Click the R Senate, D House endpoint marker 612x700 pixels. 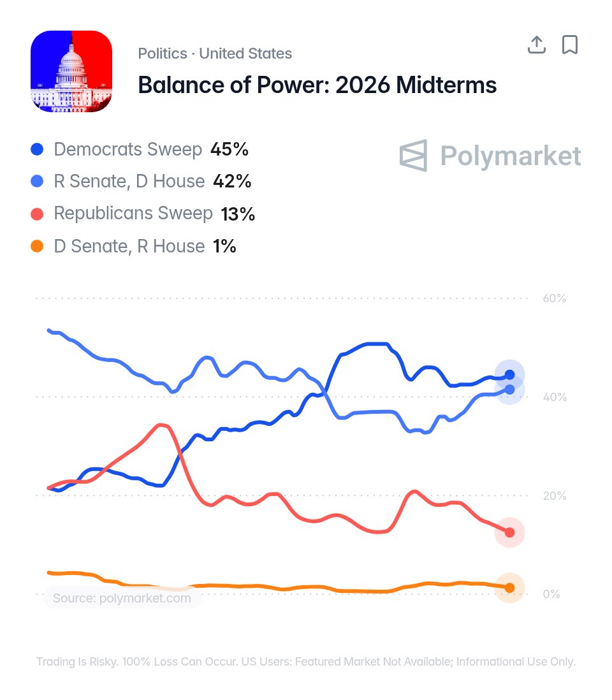[x=509, y=390]
